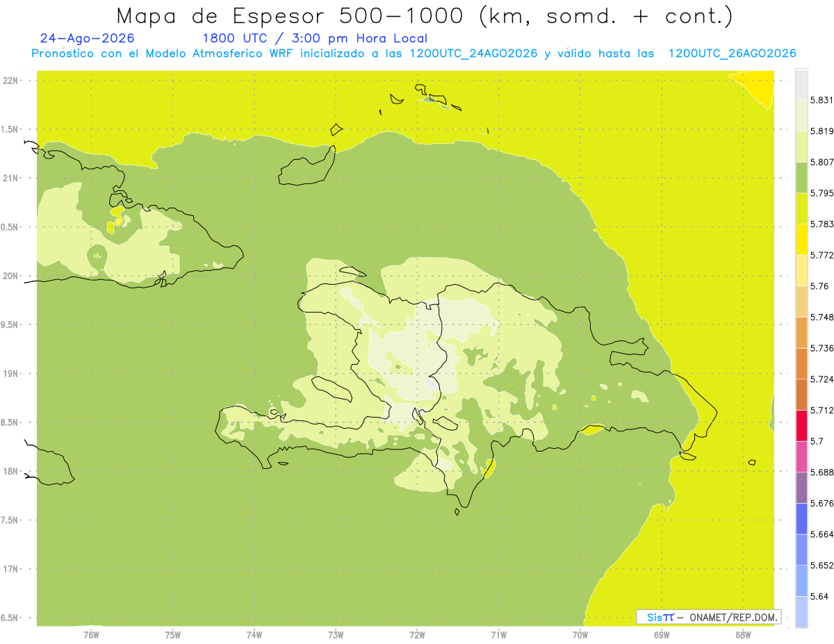Click the date label '24-Ago-2026'
Screen dimensions: 834x644
tap(87, 38)
